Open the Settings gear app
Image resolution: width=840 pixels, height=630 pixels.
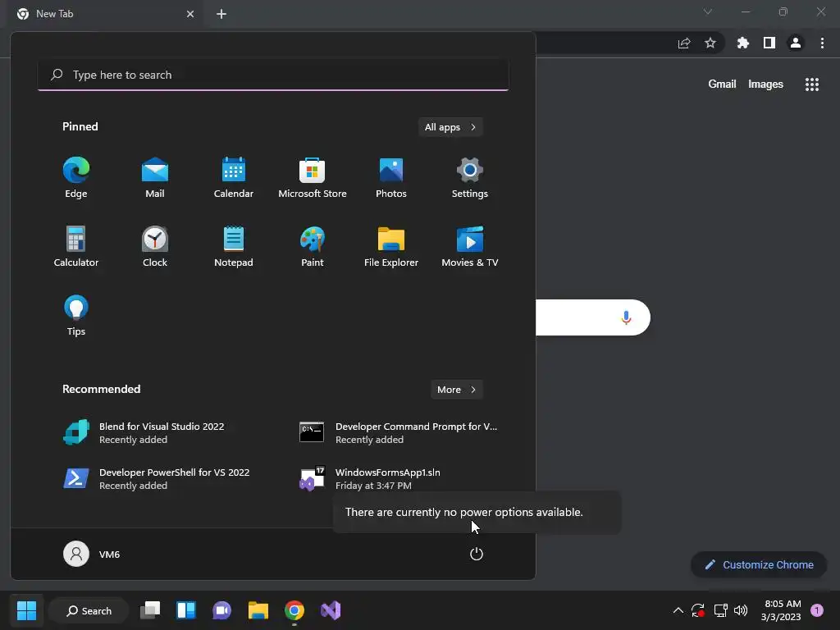[x=470, y=178]
